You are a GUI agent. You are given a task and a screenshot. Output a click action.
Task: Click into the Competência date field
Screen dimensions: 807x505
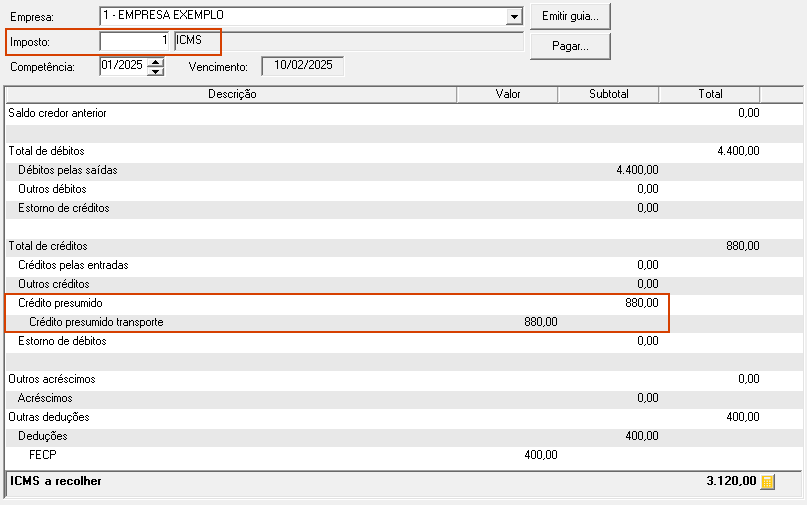(124, 66)
